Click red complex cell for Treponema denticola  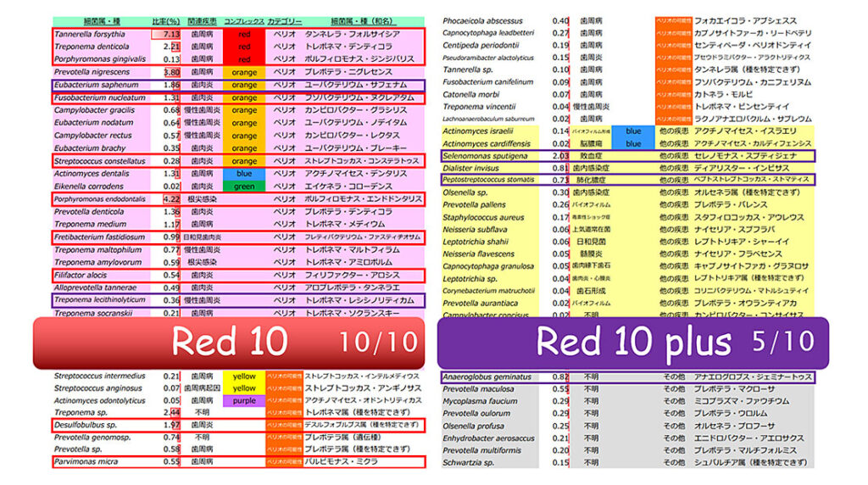click(244, 47)
